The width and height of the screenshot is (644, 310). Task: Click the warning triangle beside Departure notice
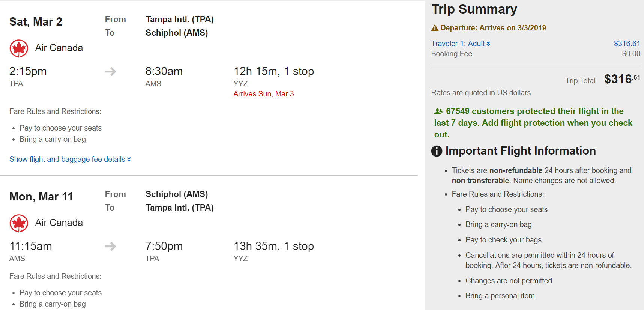click(x=435, y=28)
